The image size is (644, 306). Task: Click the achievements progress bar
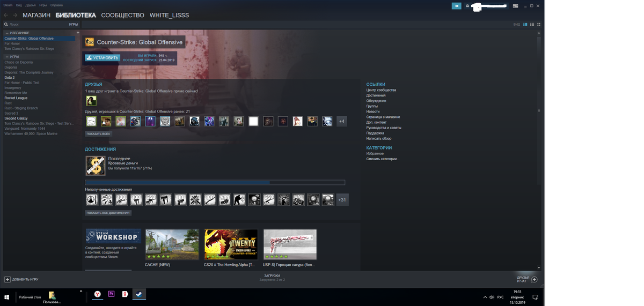(215, 183)
